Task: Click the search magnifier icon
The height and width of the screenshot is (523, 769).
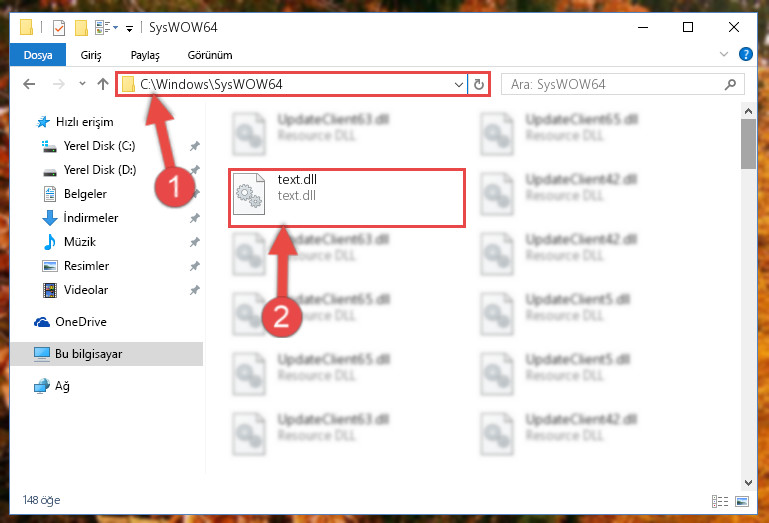Action: (x=730, y=84)
